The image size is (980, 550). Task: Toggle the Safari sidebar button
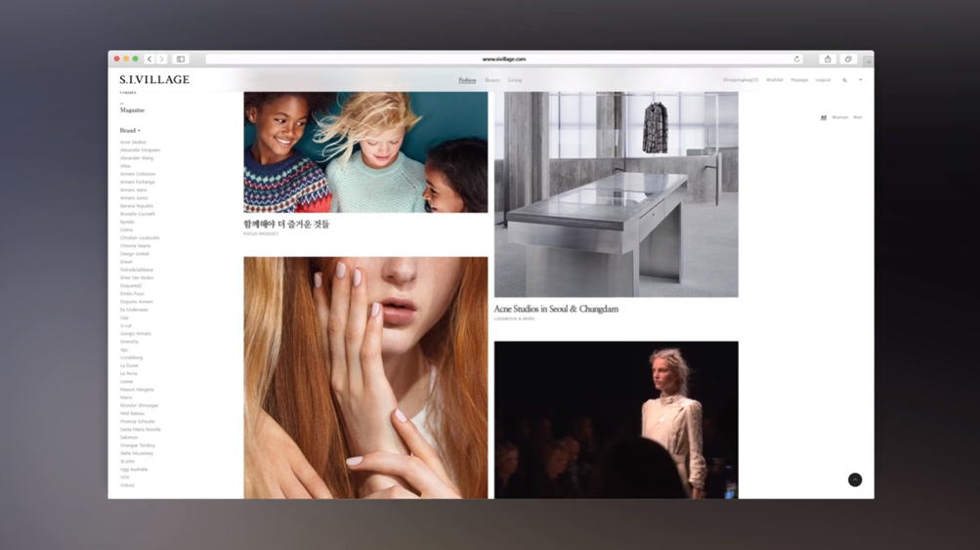pos(181,59)
